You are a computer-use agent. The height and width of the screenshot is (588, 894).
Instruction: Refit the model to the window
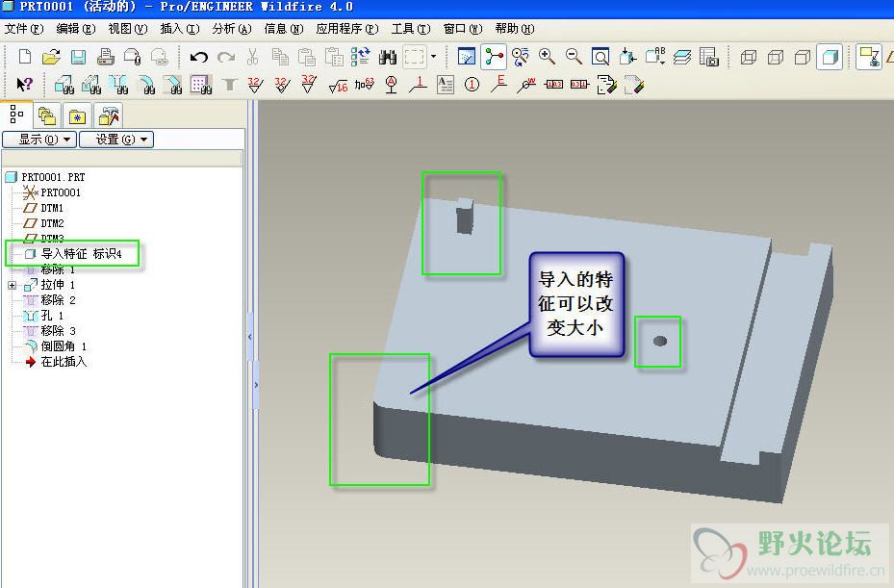(x=600, y=57)
